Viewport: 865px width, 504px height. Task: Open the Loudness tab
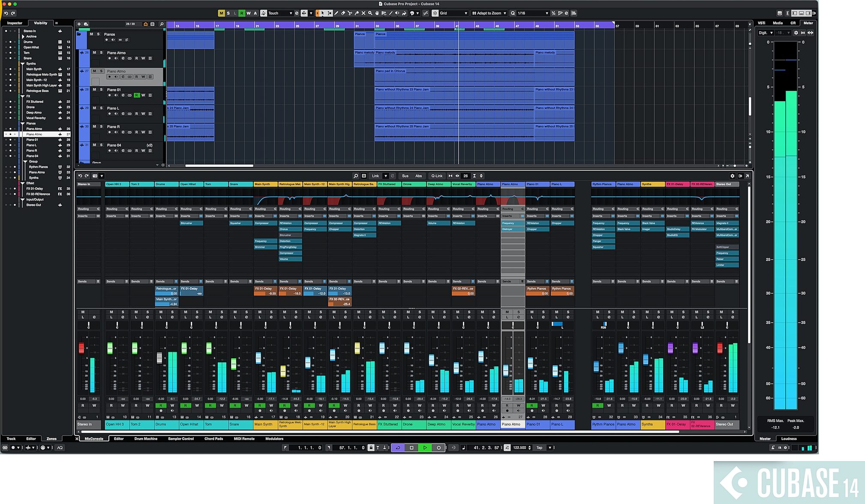(789, 438)
